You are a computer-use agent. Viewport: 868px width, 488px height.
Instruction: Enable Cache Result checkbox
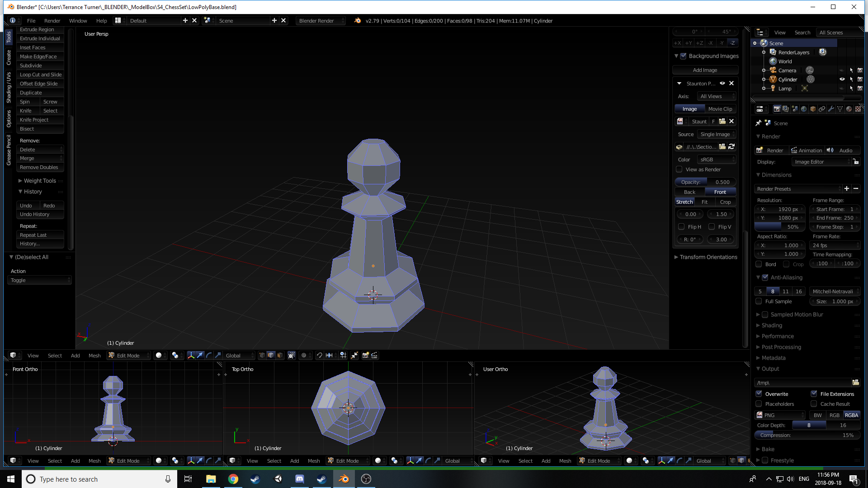pyautogui.click(x=814, y=404)
